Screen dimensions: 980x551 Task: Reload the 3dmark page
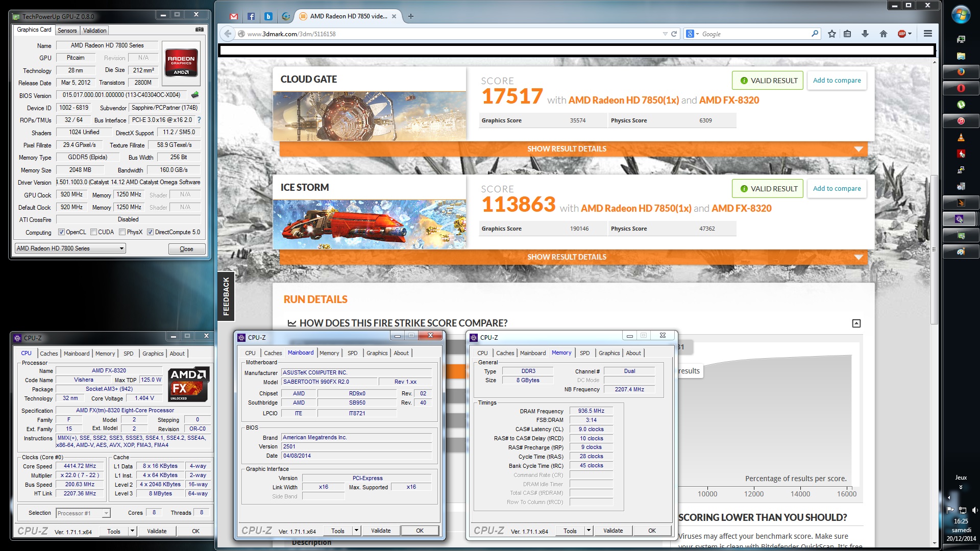[x=674, y=34]
